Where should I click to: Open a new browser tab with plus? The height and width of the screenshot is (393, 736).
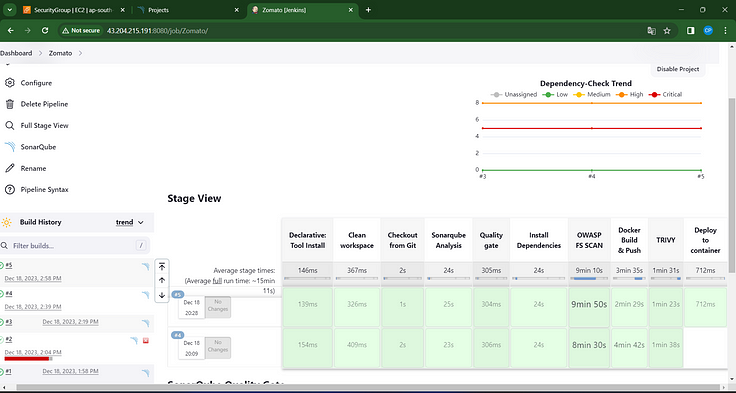[368, 10]
